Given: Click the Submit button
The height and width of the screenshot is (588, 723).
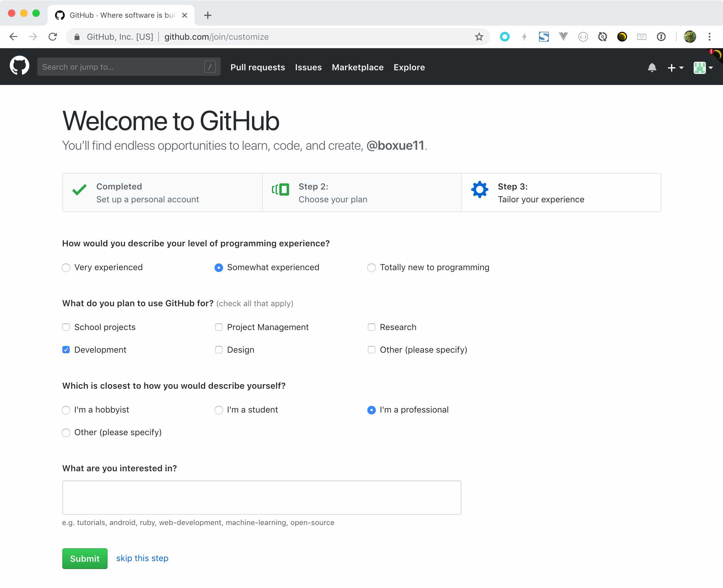Looking at the screenshot, I should coord(85,558).
